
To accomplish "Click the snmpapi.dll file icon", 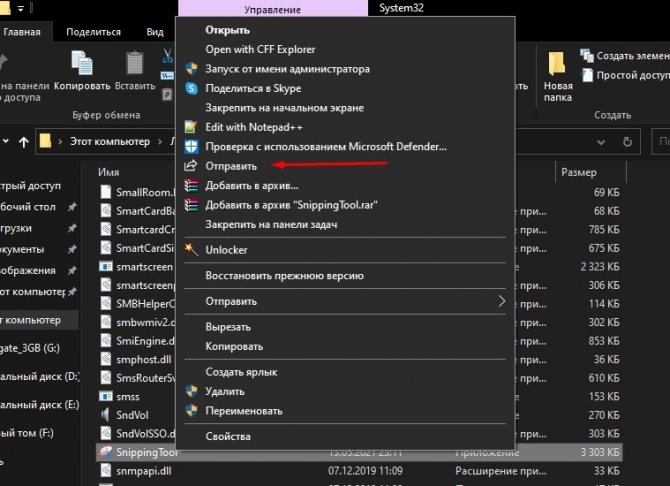I will pos(106,471).
